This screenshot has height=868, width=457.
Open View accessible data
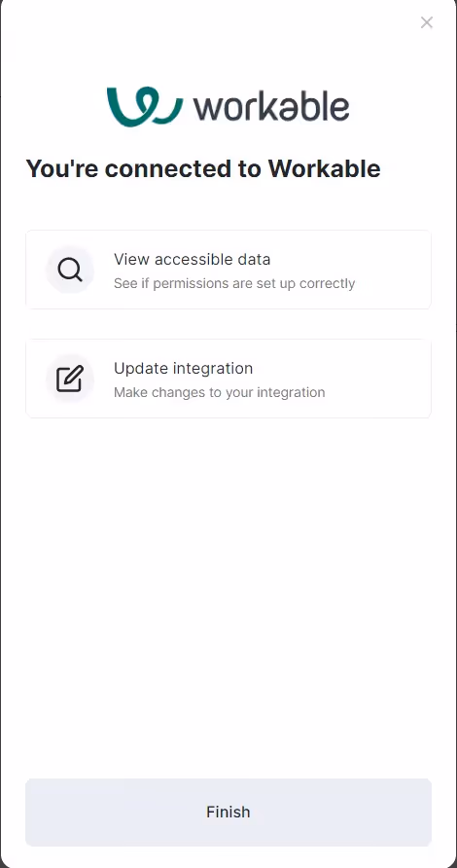[228, 270]
